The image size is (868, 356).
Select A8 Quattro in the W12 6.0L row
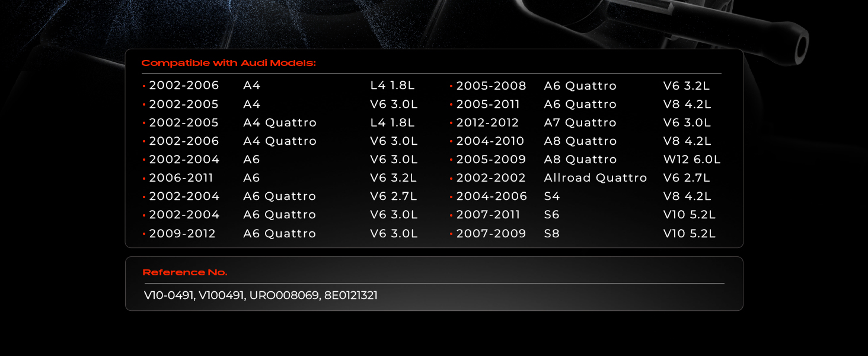coord(580,160)
